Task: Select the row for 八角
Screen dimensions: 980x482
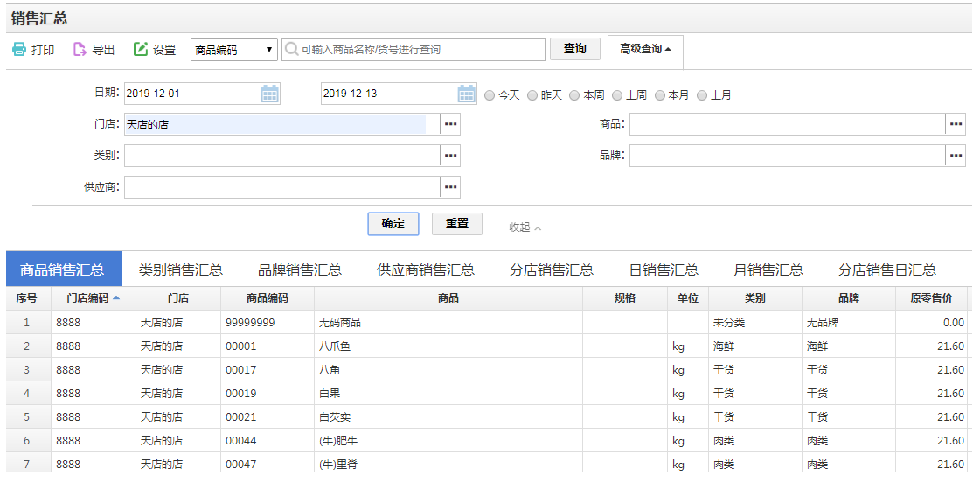Action: (x=487, y=370)
